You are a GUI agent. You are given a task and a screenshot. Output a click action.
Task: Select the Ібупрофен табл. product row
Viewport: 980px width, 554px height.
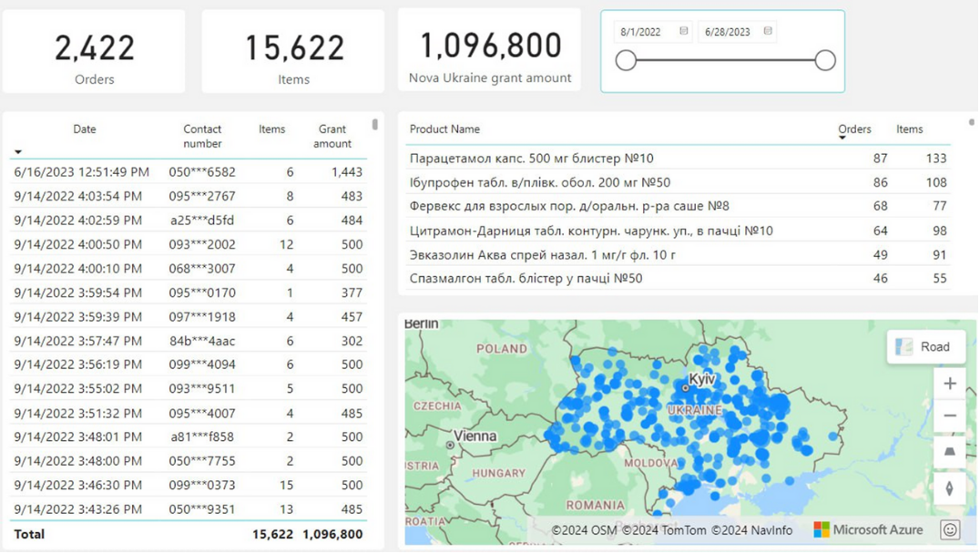click(x=679, y=182)
